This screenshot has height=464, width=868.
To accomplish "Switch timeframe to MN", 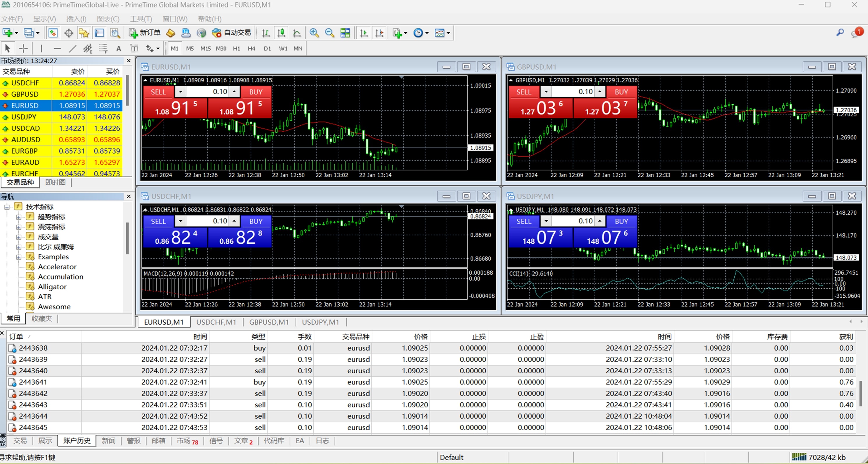I will 298,48.
